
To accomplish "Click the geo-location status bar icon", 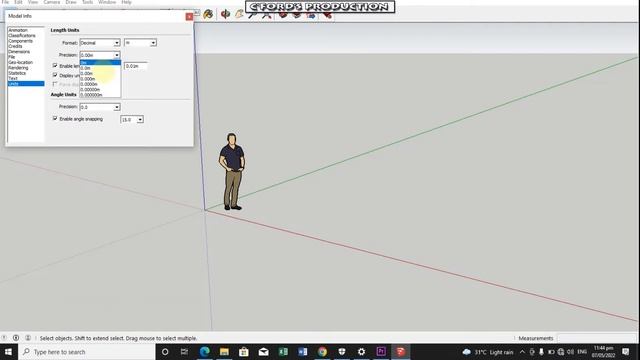I will click(x=4, y=338).
